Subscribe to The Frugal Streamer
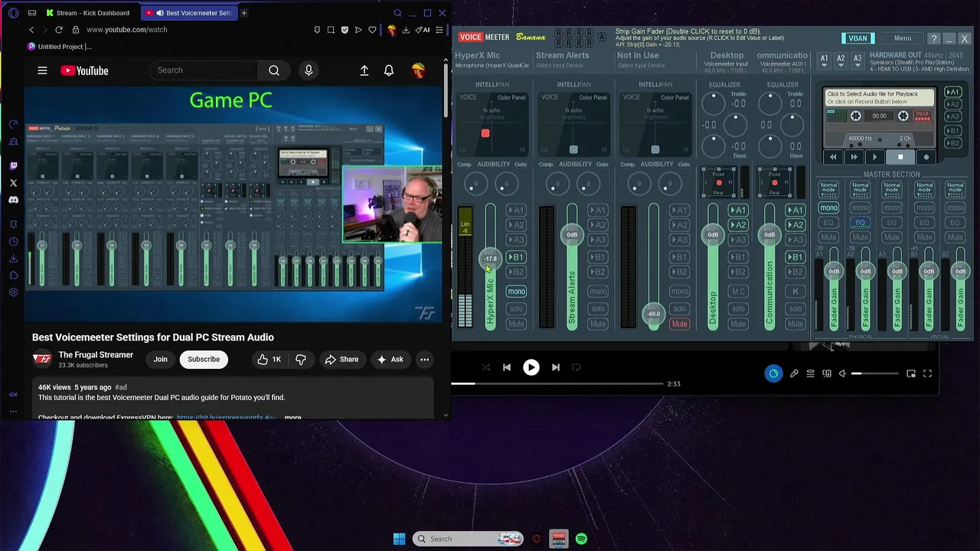Viewport: 980px width, 551px height. [x=204, y=359]
